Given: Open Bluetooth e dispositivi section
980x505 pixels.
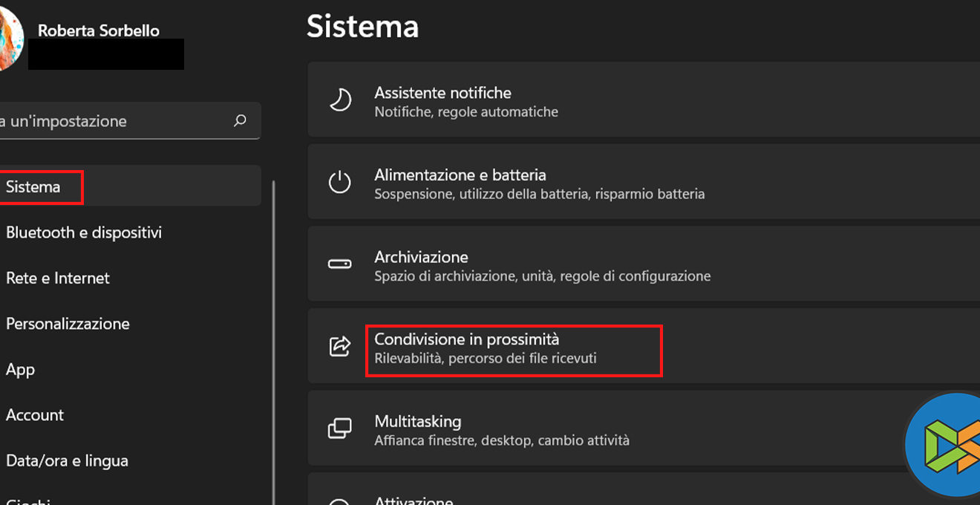Looking at the screenshot, I should [x=84, y=232].
